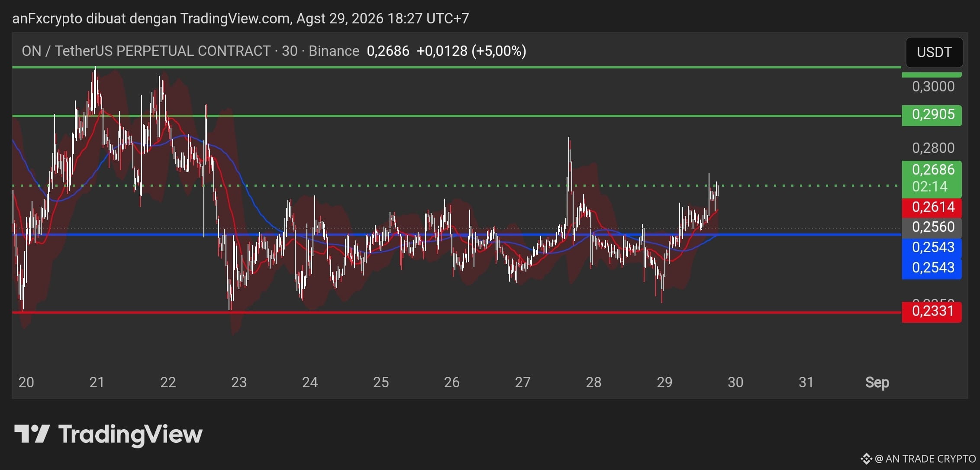Click date 22 on the time axis
This screenshot has height=470, width=980.
(x=168, y=382)
